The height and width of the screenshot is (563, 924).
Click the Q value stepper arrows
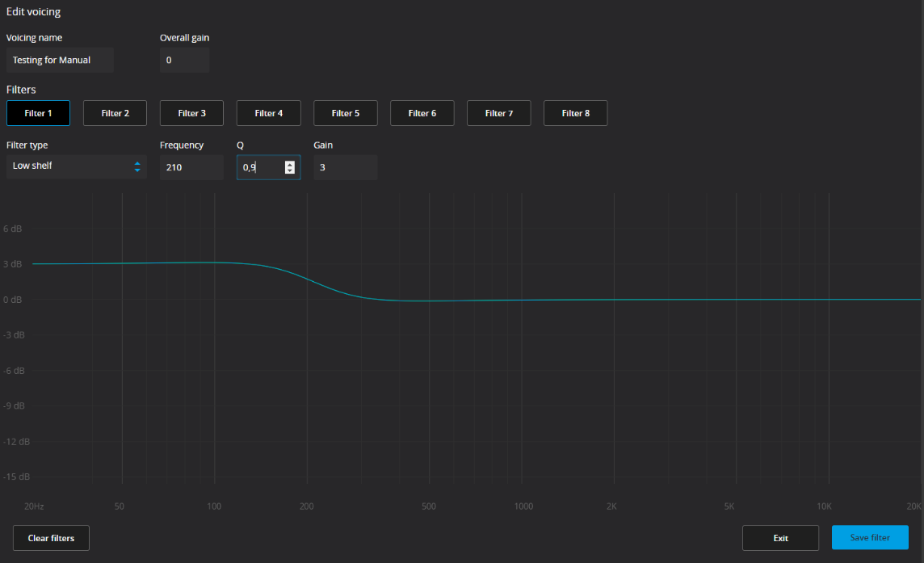(x=290, y=167)
